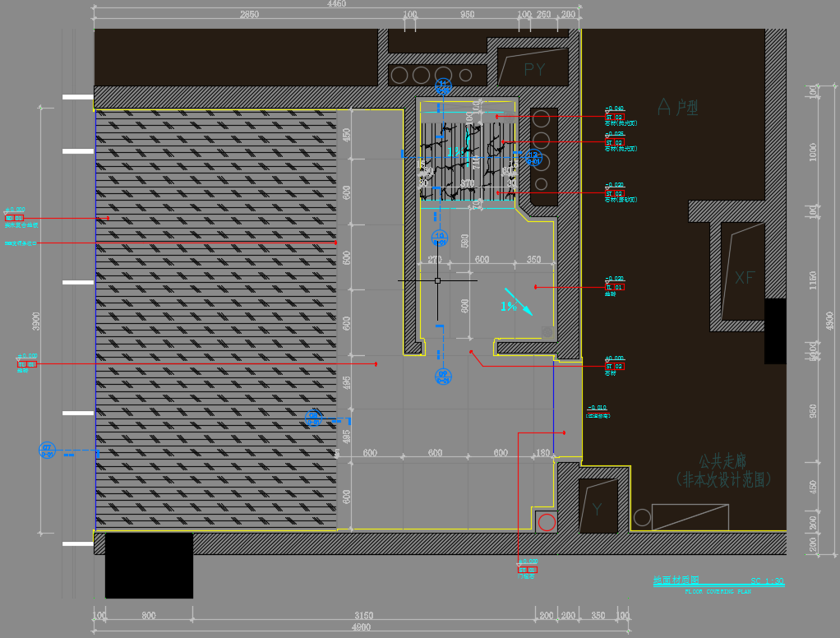Click the SC 1:30 scale text
This screenshot has width=840, height=638.
point(767,581)
